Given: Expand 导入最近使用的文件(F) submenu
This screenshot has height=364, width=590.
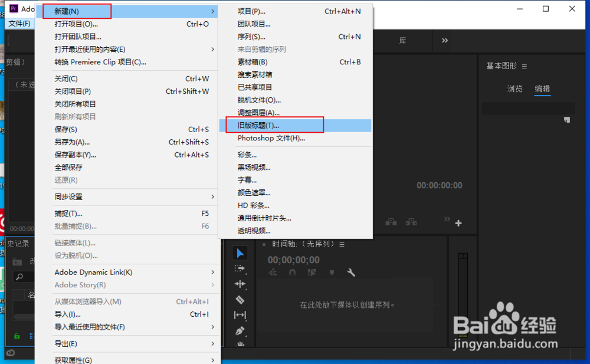Looking at the screenshot, I should click(212, 327).
